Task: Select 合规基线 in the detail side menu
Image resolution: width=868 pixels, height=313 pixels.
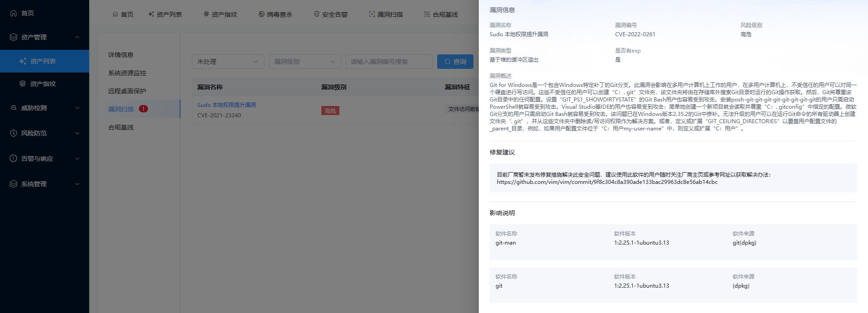Action: tap(121, 127)
